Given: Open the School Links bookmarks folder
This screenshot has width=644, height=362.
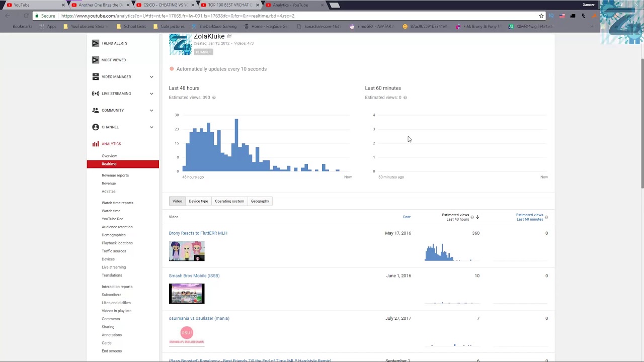Looking at the screenshot, I should coord(131,27).
